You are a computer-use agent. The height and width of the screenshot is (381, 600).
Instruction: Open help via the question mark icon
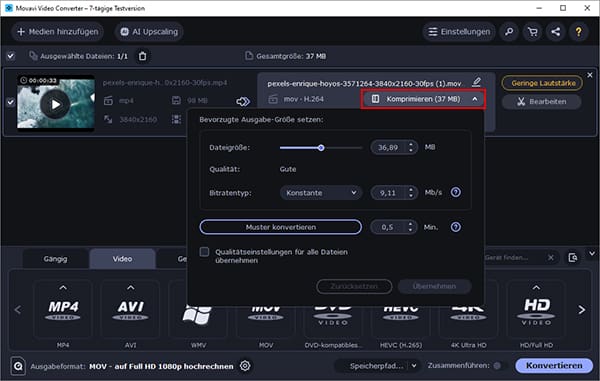pos(579,32)
